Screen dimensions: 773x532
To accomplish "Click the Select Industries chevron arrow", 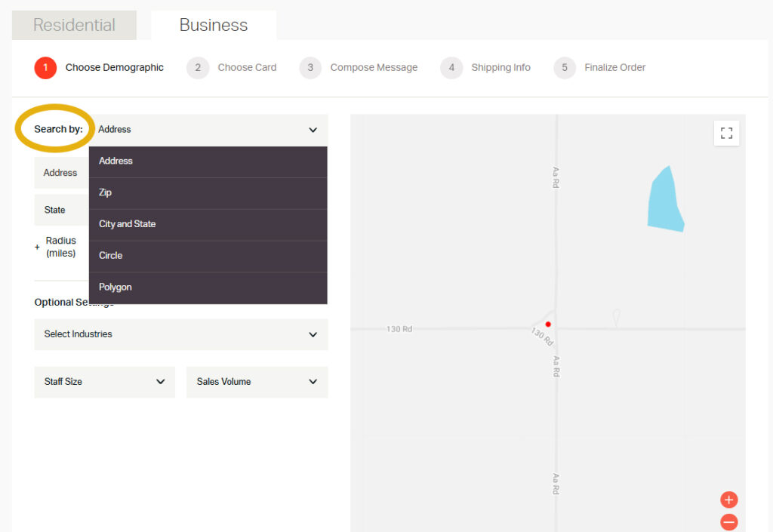I will pyautogui.click(x=313, y=334).
